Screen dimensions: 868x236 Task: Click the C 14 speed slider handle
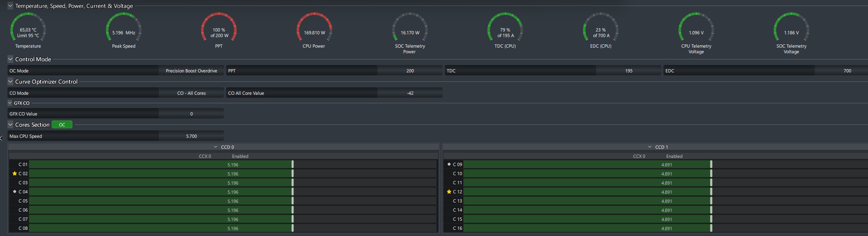click(x=711, y=210)
